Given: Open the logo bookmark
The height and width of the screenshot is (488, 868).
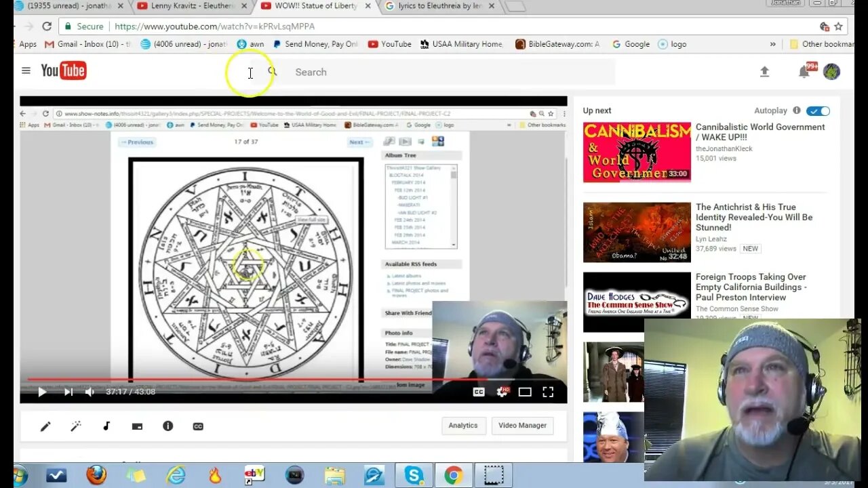Looking at the screenshot, I should coord(672,44).
